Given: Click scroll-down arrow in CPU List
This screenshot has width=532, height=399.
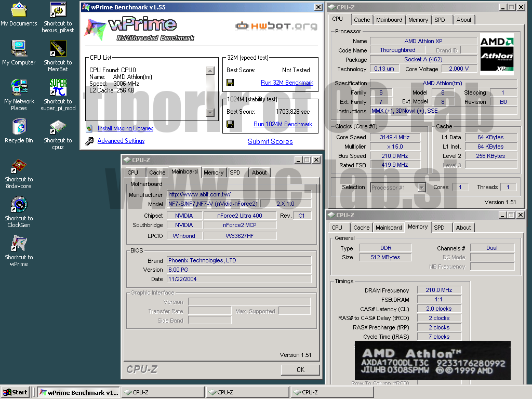Looking at the screenshot, I should pos(210,113).
